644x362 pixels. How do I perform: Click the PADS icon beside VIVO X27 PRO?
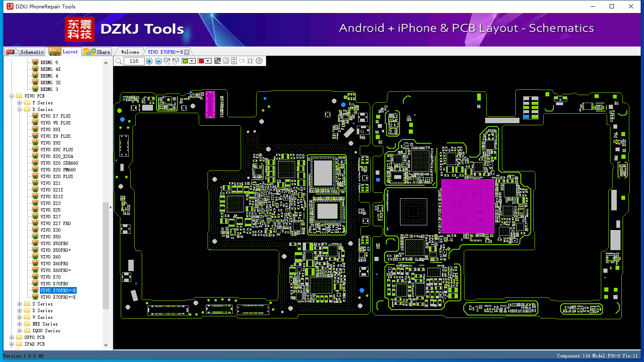tap(35, 223)
